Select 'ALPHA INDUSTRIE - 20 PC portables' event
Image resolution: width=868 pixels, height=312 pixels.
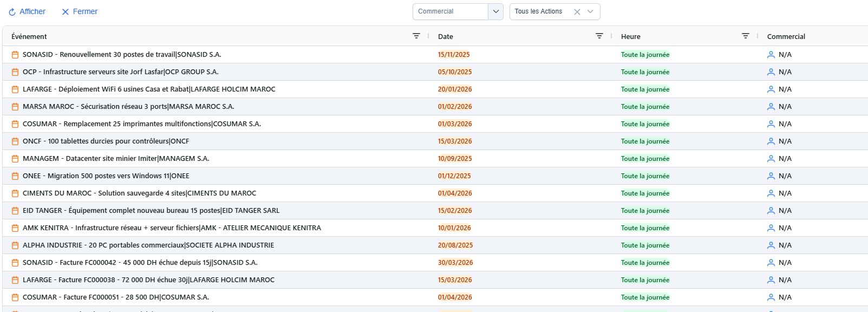(x=148, y=245)
